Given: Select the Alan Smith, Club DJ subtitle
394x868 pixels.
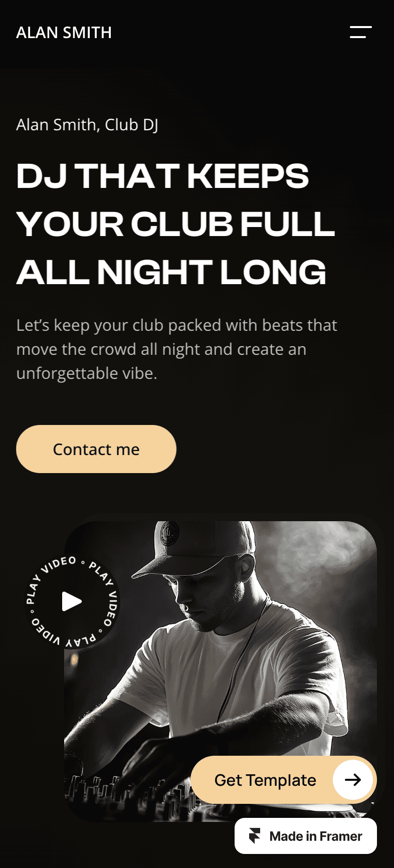Looking at the screenshot, I should point(87,125).
